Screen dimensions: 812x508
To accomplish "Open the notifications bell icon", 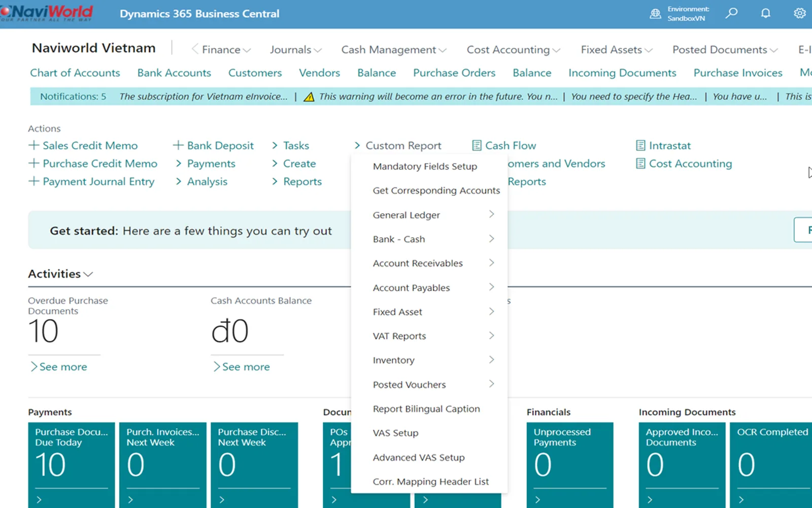I will (765, 13).
